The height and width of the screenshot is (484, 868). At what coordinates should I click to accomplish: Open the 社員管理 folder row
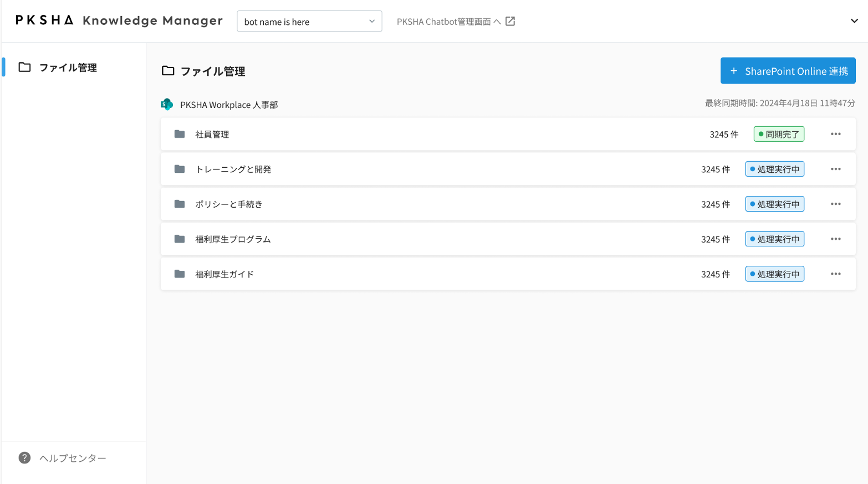click(x=508, y=134)
